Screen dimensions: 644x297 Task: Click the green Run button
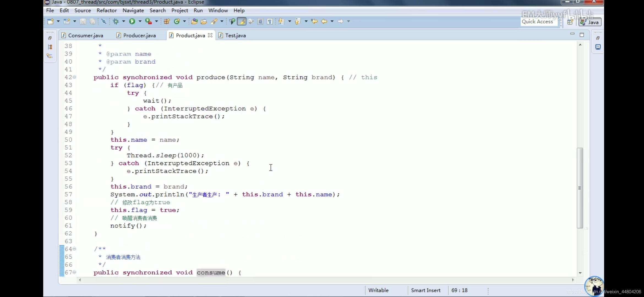click(x=132, y=21)
